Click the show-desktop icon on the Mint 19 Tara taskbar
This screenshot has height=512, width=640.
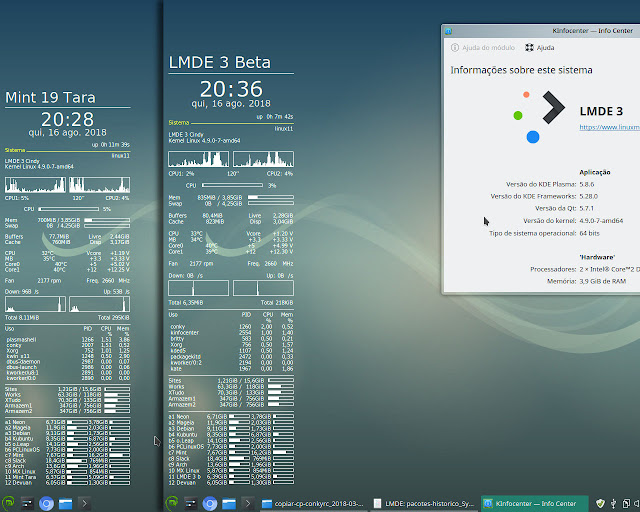[x=27, y=503]
